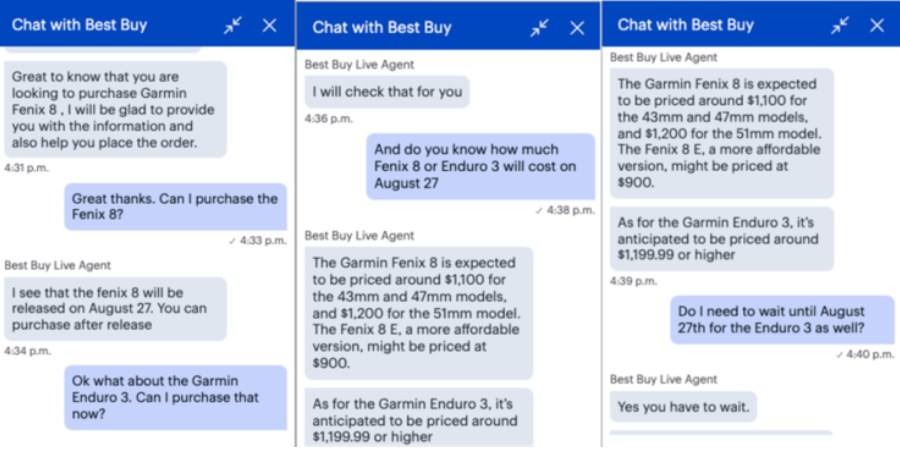This screenshot has width=900, height=458.
Task: Close the rightmost Best Buy chat panel
Action: [x=877, y=25]
